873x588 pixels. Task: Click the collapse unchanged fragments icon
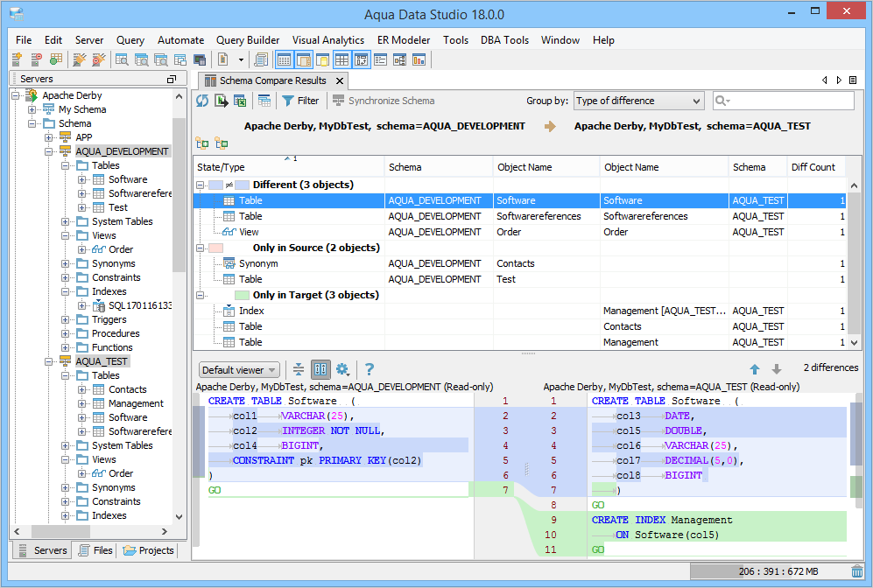tap(299, 369)
